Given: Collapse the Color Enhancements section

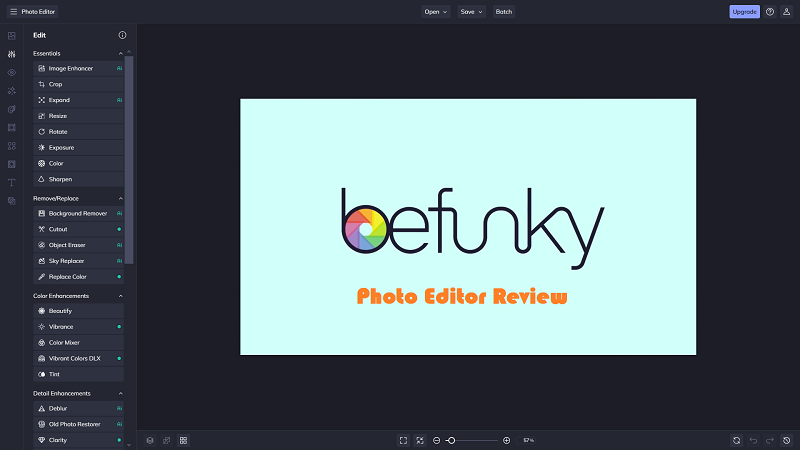Looking at the screenshot, I should (120, 296).
